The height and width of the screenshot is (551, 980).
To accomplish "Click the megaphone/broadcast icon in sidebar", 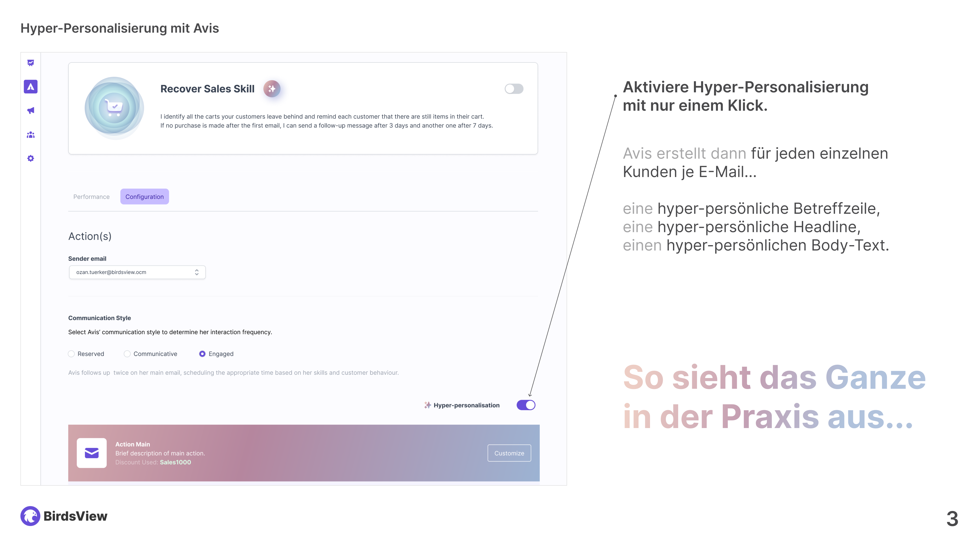I will click(x=31, y=110).
